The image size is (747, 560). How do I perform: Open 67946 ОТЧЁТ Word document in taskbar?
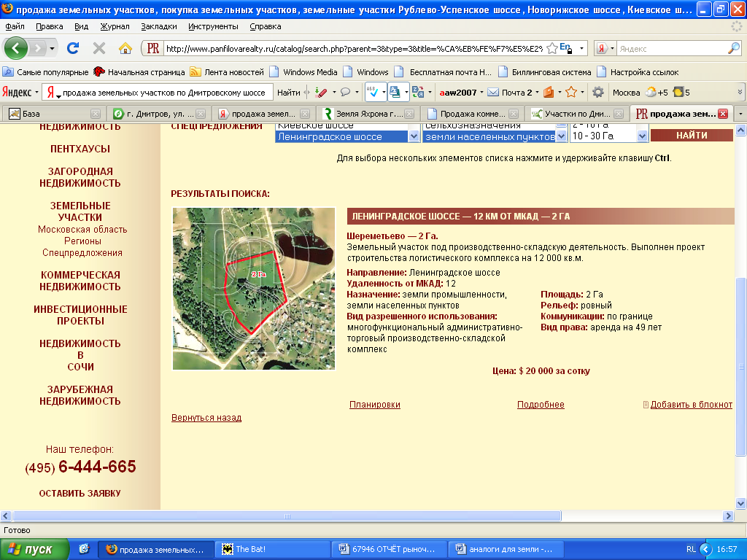[x=390, y=549]
